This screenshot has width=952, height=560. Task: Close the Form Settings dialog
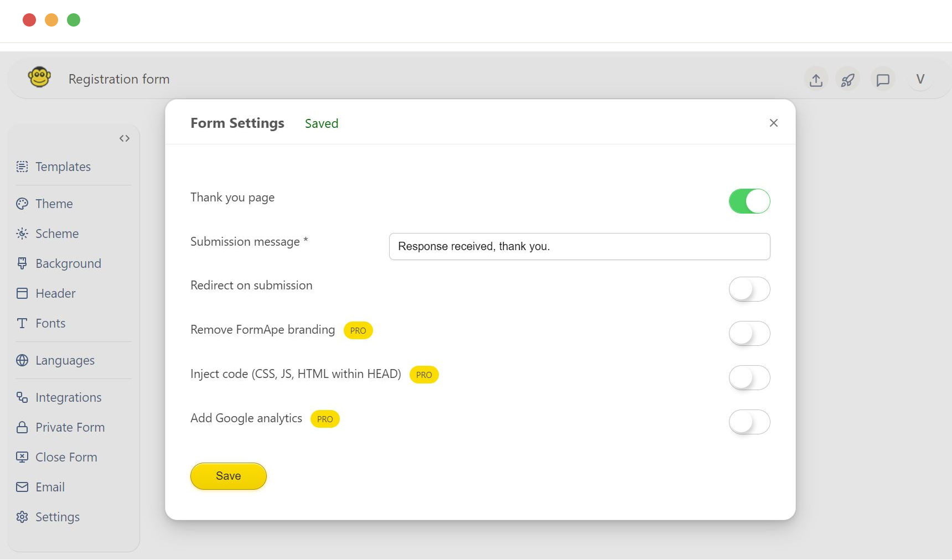(x=774, y=123)
